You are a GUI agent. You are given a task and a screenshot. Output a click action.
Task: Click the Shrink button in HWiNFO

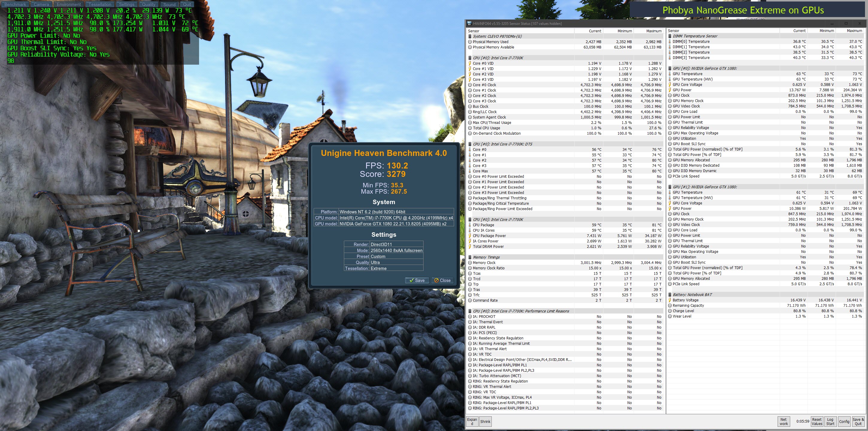pyautogui.click(x=485, y=421)
